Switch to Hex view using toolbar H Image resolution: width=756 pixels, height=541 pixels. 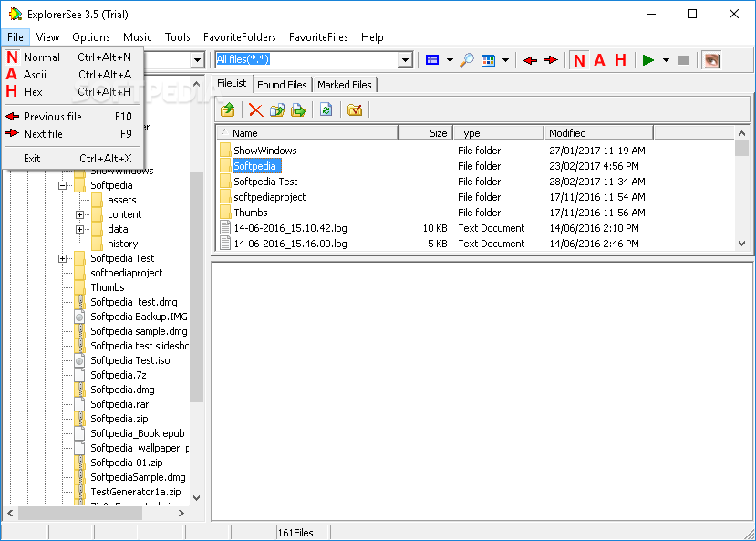620,60
